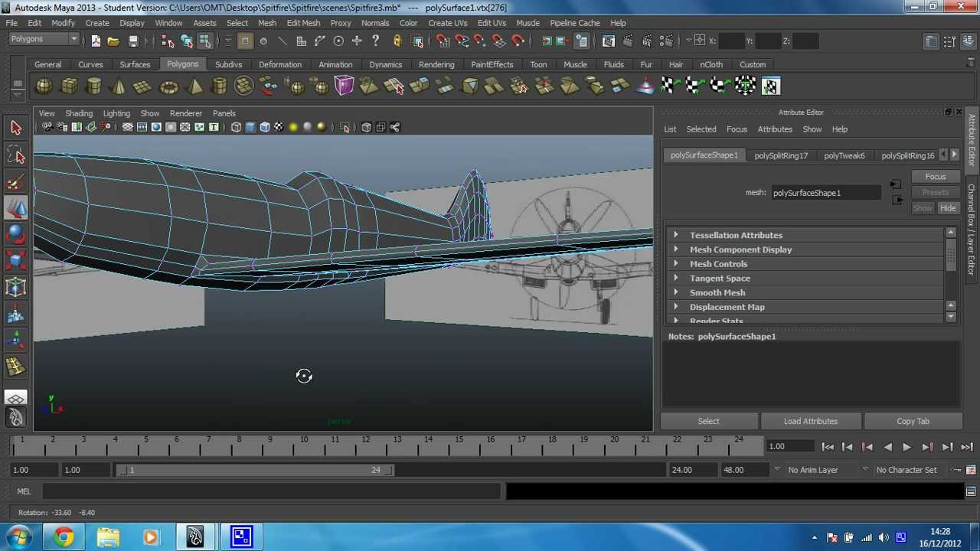
Task: Activate the Universal Manipulator tool
Action: (16, 288)
